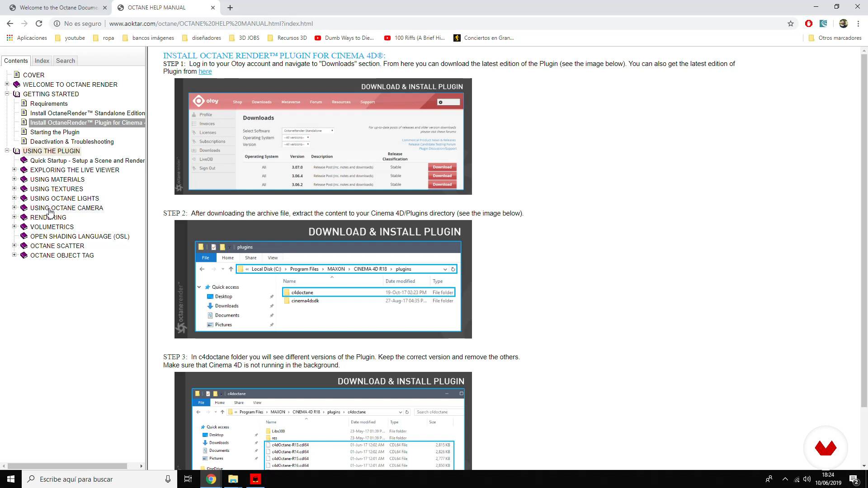The image size is (868, 488).
Task: Show hidden system tray icons chevron
Action: coord(785,479)
